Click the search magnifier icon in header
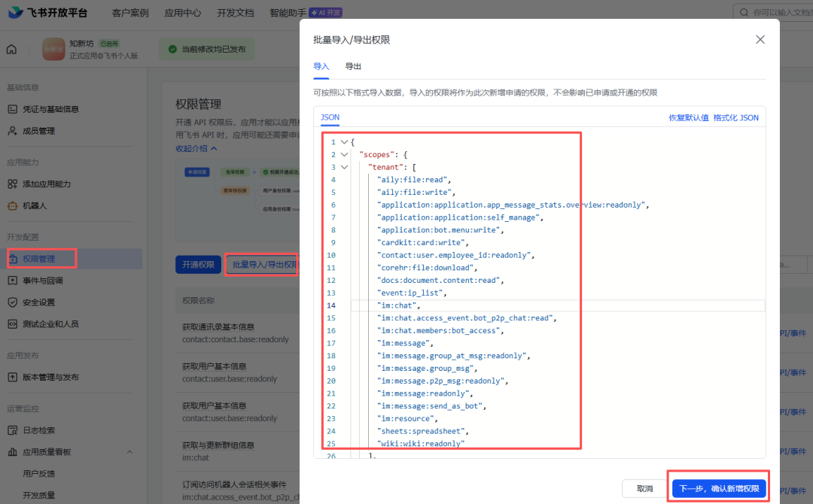The height and width of the screenshot is (504, 813). pos(744,13)
